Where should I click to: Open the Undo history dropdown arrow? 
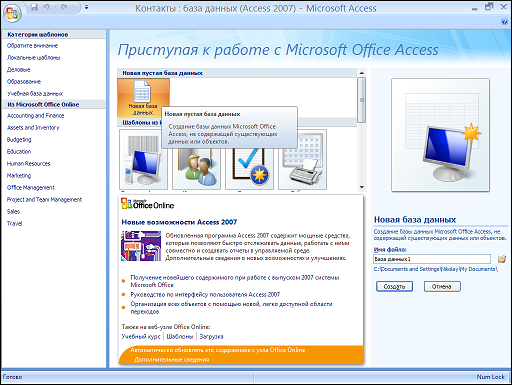(54, 7)
